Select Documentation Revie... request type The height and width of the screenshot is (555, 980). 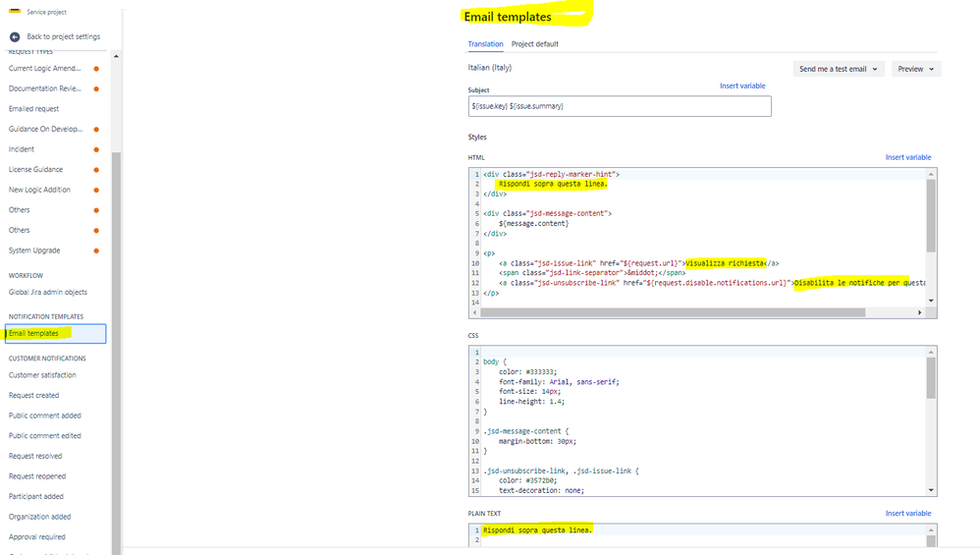click(x=45, y=88)
